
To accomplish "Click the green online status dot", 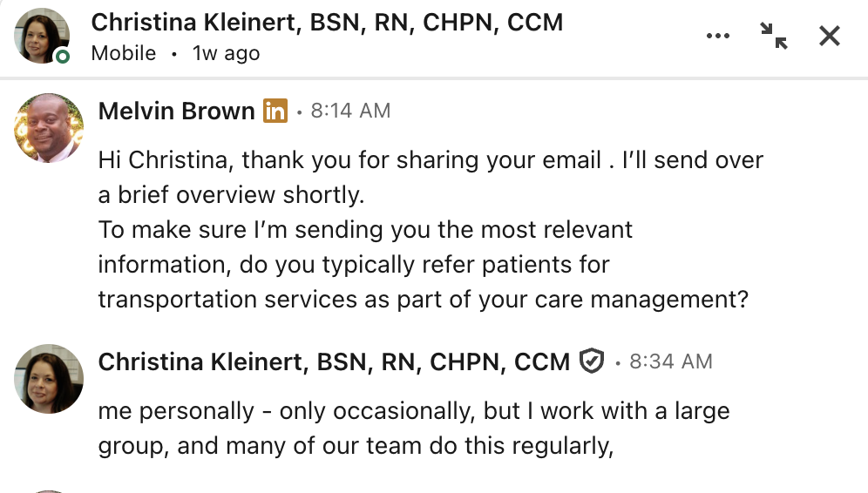I will tap(62, 57).
